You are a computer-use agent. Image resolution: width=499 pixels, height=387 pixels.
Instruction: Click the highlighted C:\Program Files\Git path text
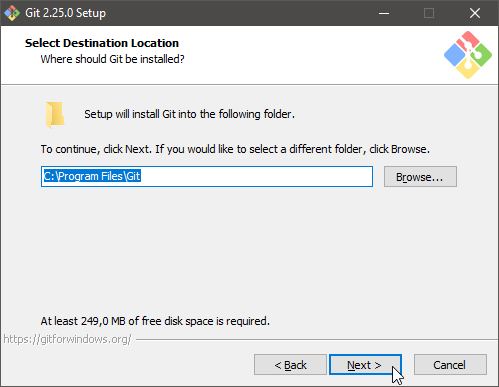[x=92, y=176]
